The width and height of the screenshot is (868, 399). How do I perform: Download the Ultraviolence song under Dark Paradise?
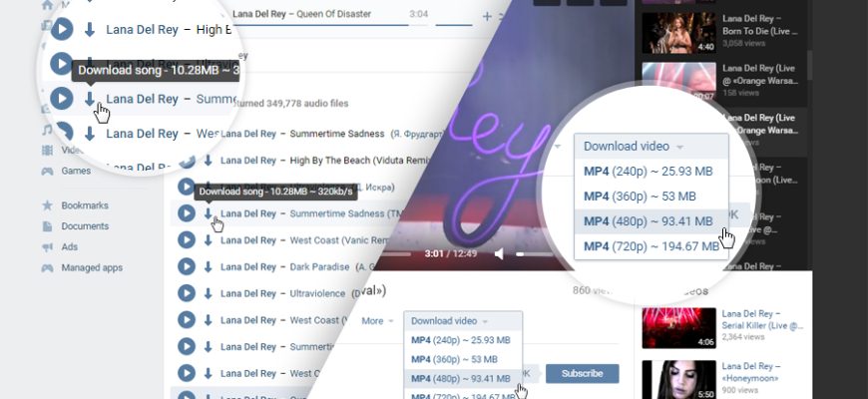coord(209,293)
